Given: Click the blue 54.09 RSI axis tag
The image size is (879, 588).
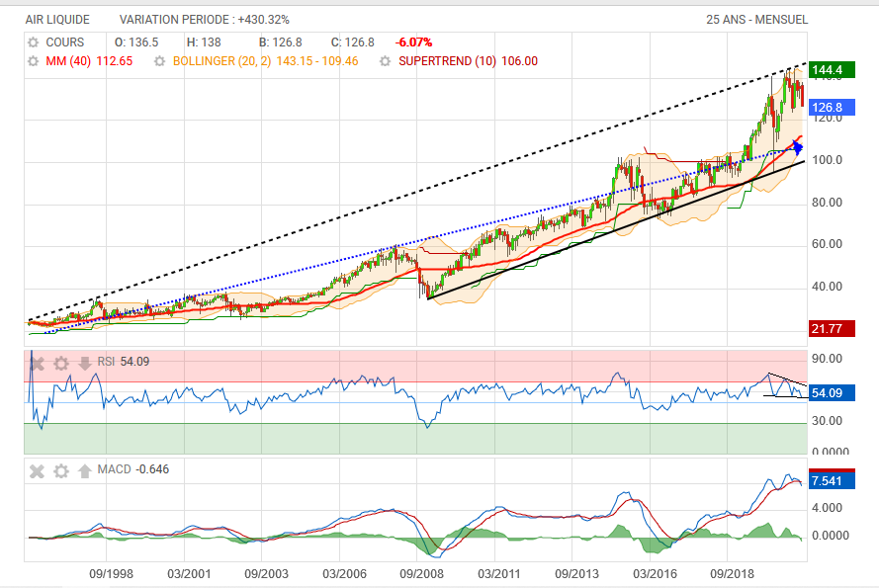Looking at the screenshot, I should pos(832,393).
